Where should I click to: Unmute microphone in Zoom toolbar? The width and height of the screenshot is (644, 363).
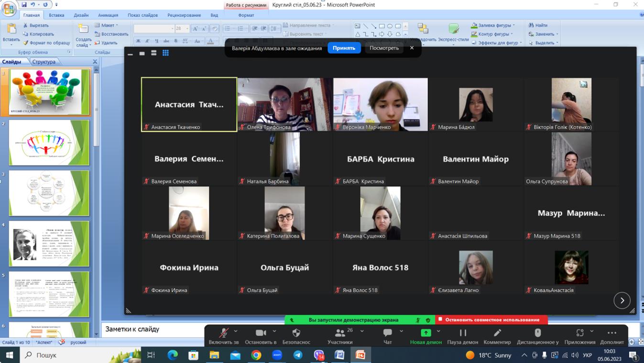tap(223, 333)
